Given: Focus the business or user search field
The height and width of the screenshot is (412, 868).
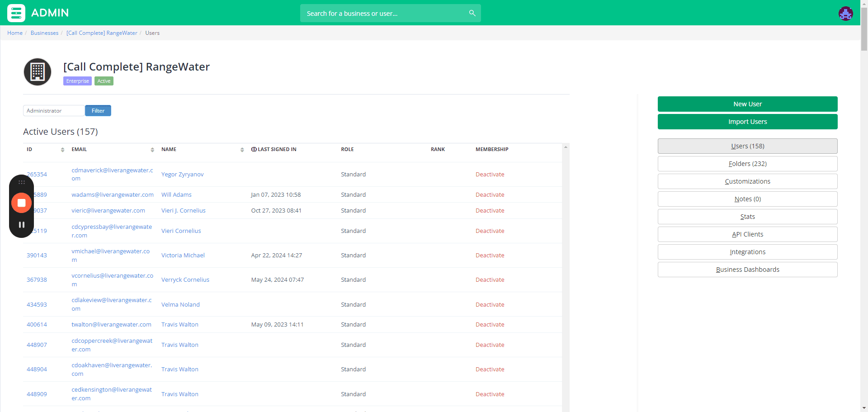Looking at the screenshot, I should [x=390, y=13].
